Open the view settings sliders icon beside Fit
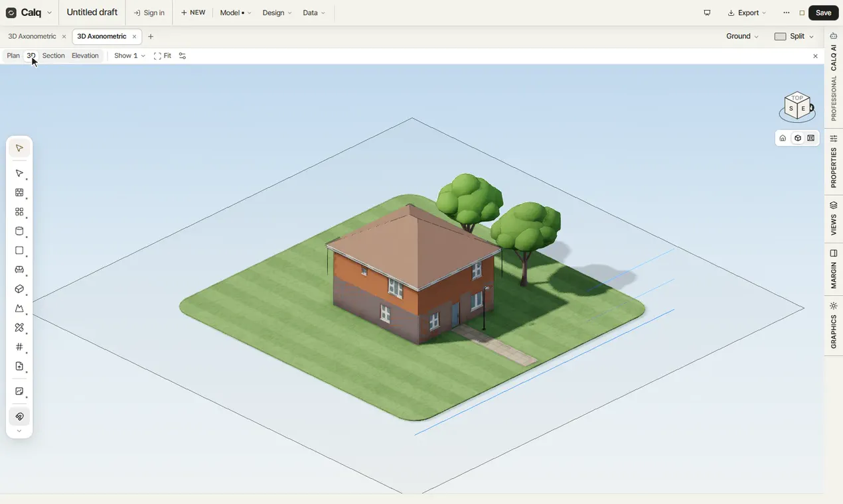The image size is (843, 504). tap(183, 56)
